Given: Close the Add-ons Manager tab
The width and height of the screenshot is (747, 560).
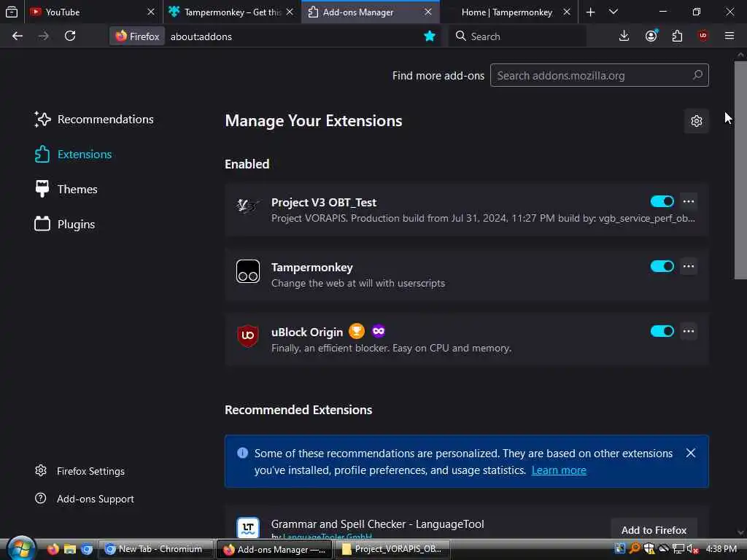Looking at the screenshot, I should click(x=427, y=12).
